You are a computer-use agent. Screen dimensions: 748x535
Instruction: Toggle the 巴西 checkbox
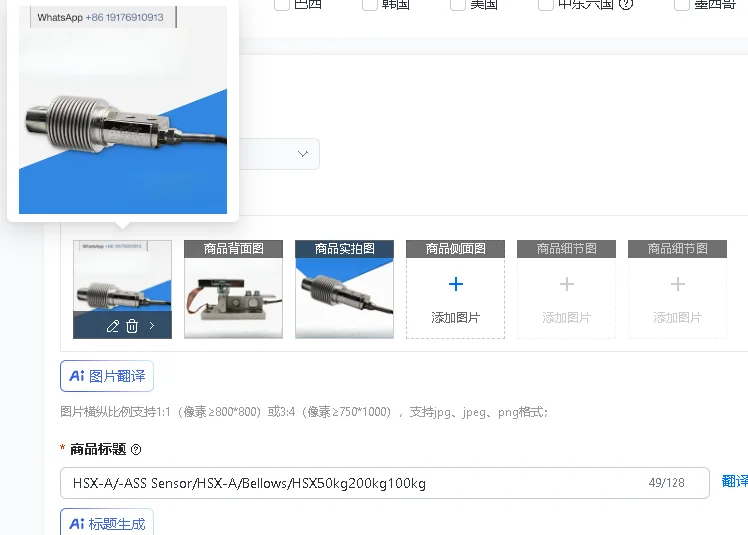282,4
